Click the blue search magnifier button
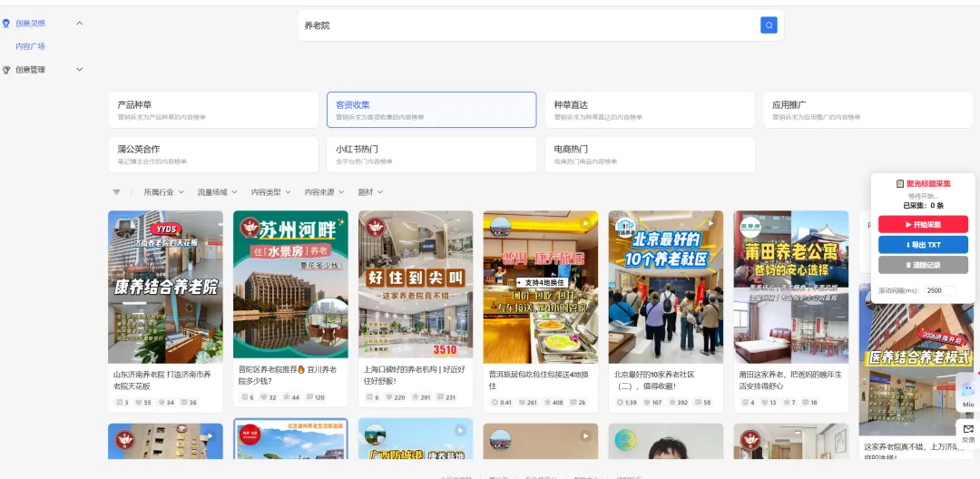 tap(769, 25)
